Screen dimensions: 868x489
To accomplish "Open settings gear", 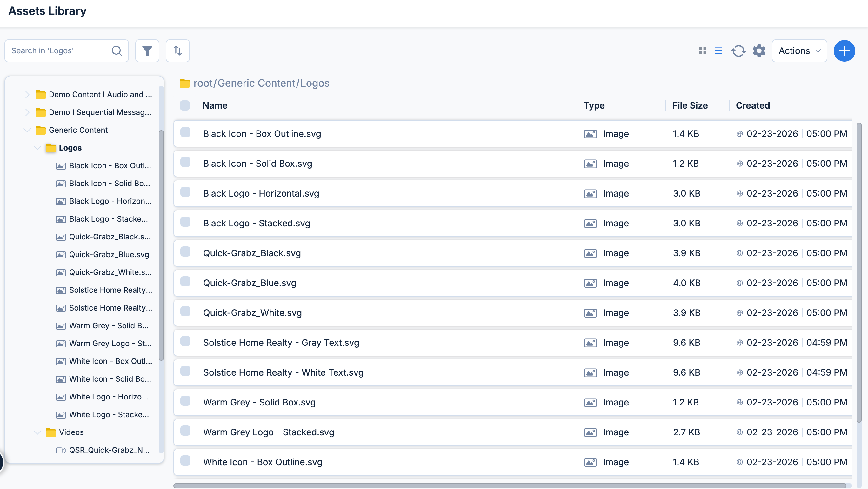I will coord(759,51).
